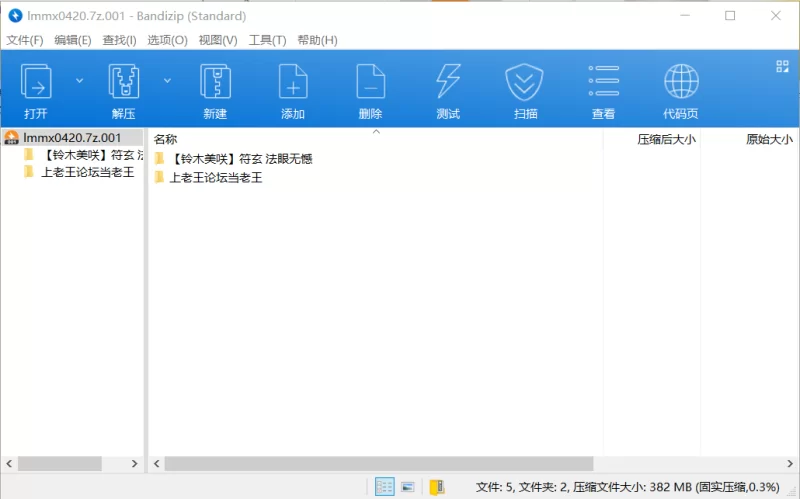Screen dimensions: 800x499
Task: Click the Bandizip title bar app icon
Action: tap(15, 16)
